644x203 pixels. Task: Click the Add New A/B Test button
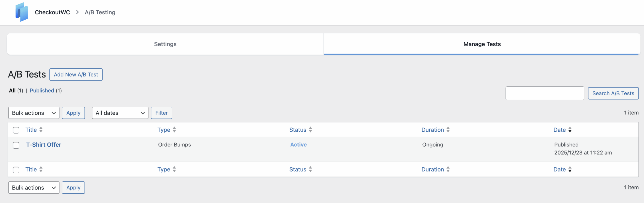(x=76, y=74)
